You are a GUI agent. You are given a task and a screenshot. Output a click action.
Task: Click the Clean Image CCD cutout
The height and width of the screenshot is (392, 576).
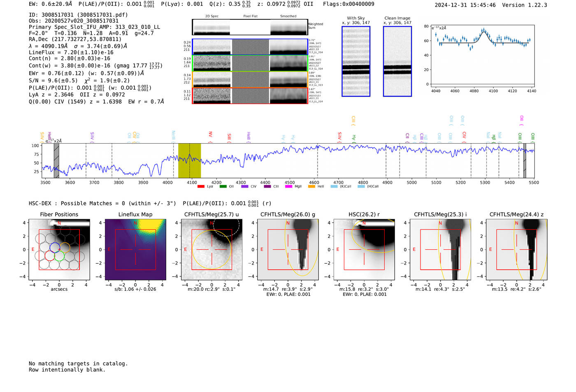pyautogui.click(x=397, y=61)
